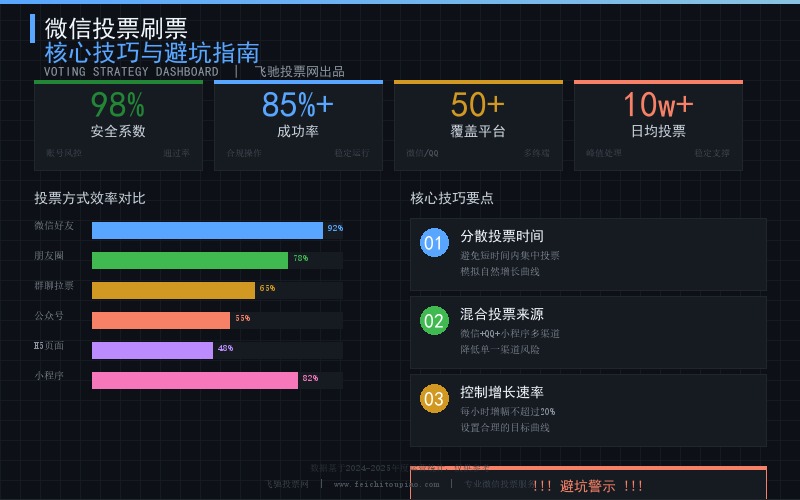Open the 避坑警示 warning banner
The height and width of the screenshot is (500, 800).
(x=588, y=483)
